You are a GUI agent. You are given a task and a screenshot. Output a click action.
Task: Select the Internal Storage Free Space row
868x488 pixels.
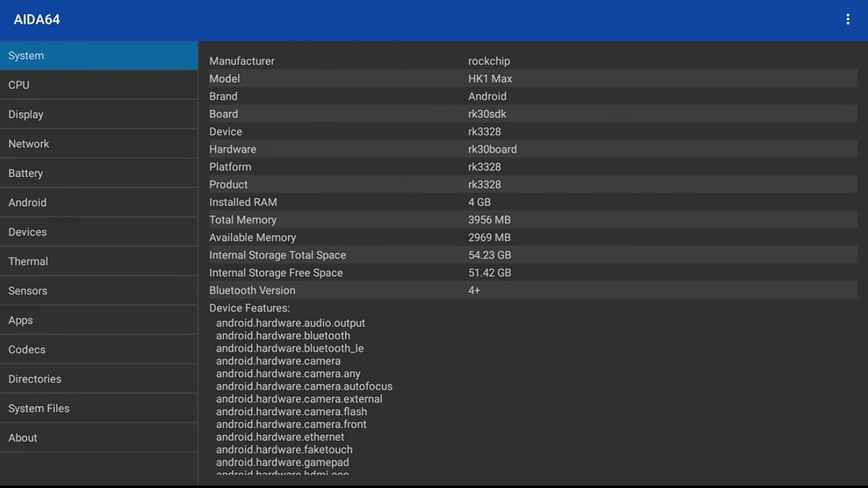pos(532,273)
